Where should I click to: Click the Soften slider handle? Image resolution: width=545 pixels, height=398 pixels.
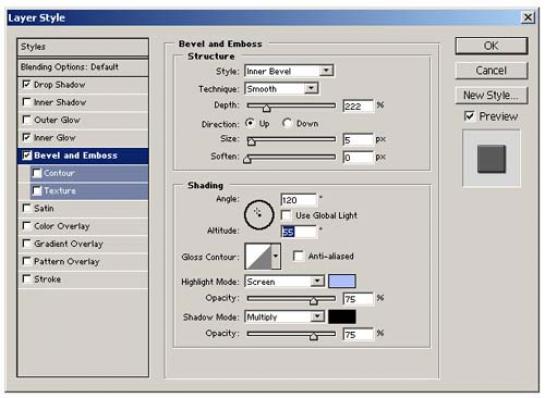(247, 160)
